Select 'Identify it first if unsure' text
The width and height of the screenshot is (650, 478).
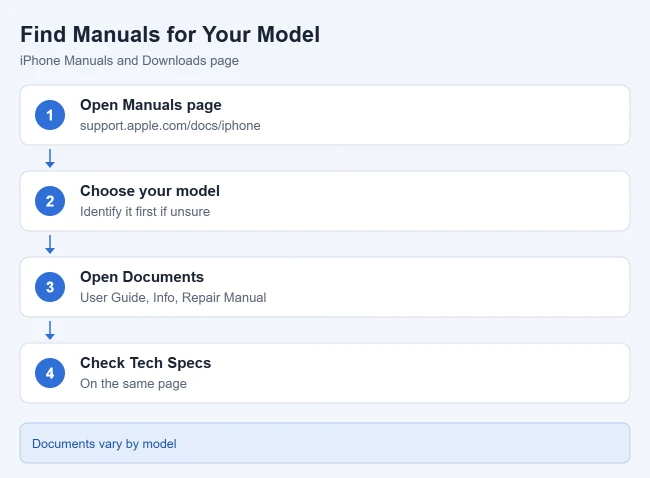[x=145, y=211]
